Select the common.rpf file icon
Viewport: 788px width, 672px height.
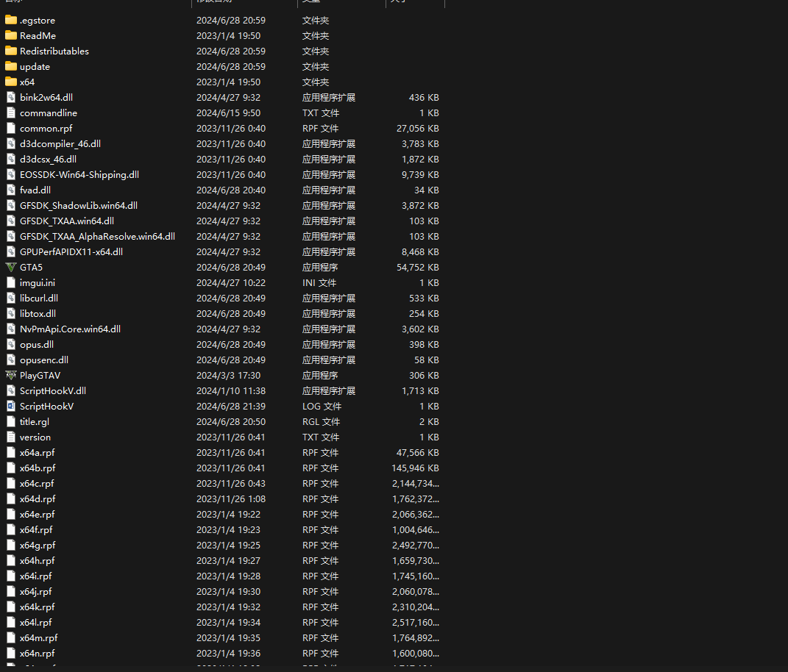click(x=11, y=128)
